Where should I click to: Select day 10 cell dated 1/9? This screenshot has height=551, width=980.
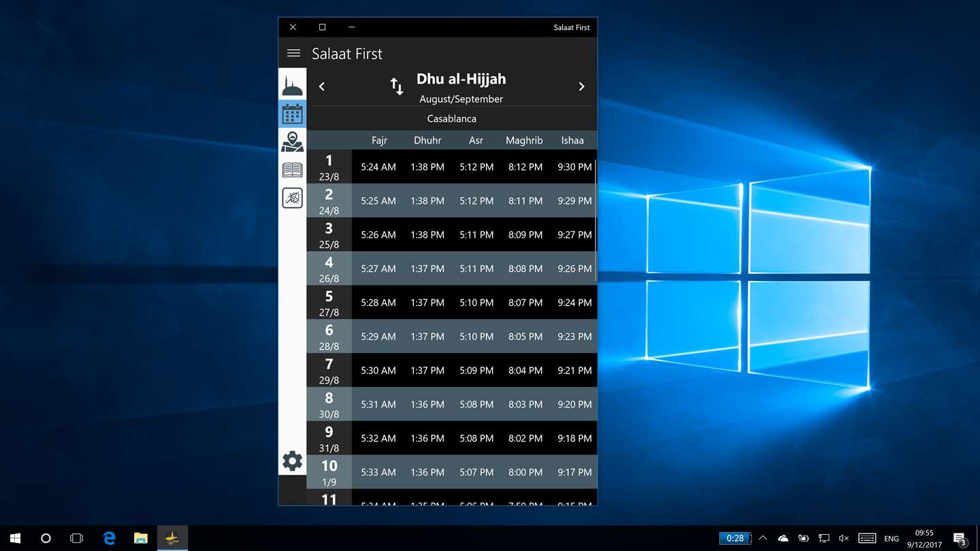(329, 472)
